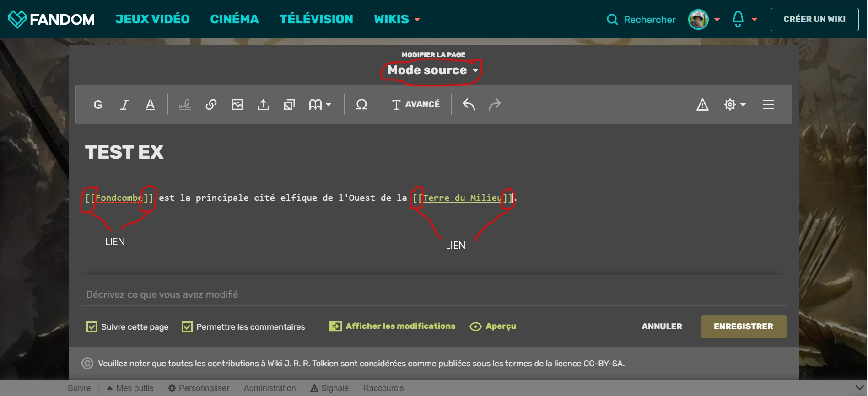Expand the Mes outils menu
868x396 pixels.
[130, 388]
